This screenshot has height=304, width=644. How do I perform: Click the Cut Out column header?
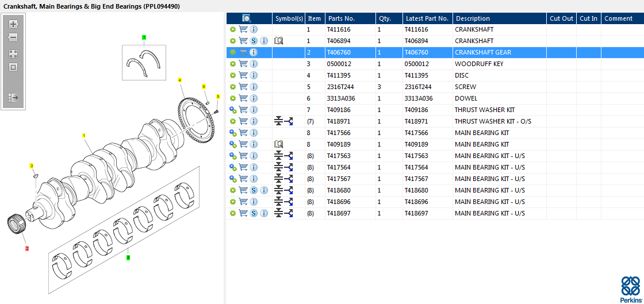[561, 18]
